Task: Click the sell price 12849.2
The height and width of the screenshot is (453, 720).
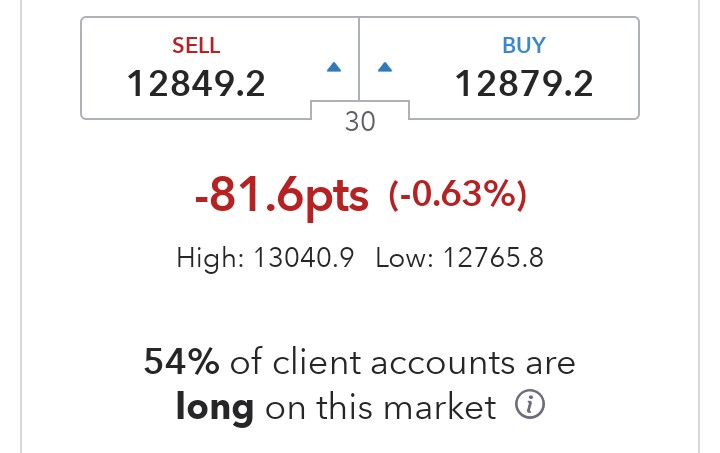Action: pyautogui.click(x=196, y=84)
